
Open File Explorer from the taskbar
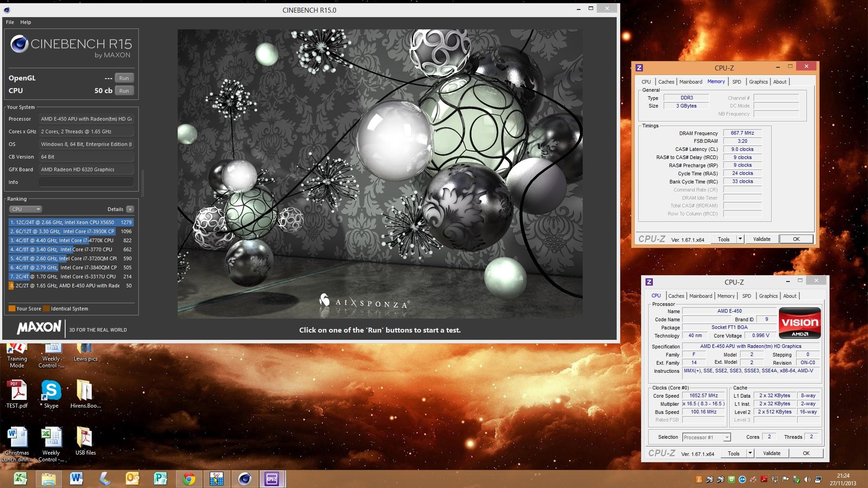coord(48,479)
